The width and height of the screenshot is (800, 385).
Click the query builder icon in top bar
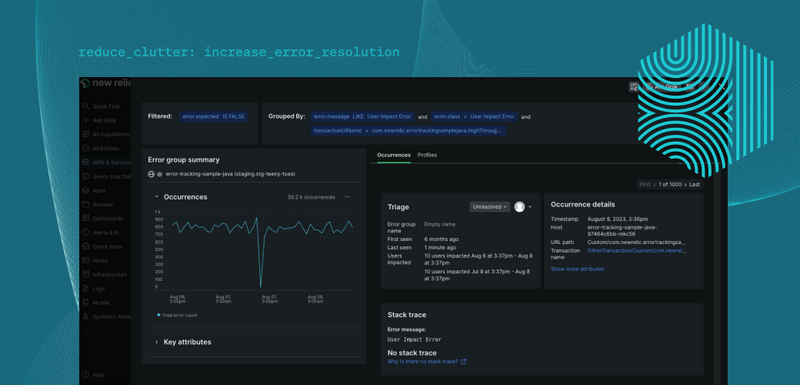click(634, 87)
